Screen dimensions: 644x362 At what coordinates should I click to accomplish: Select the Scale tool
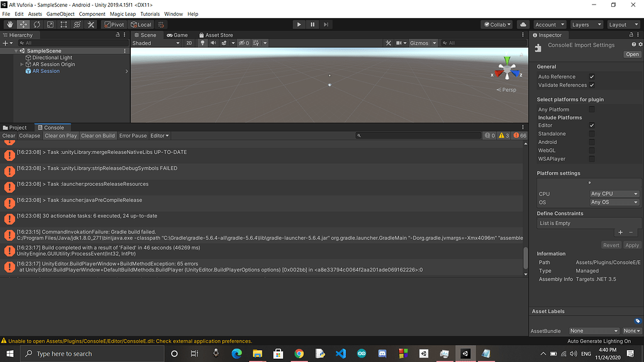coord(50,24)
